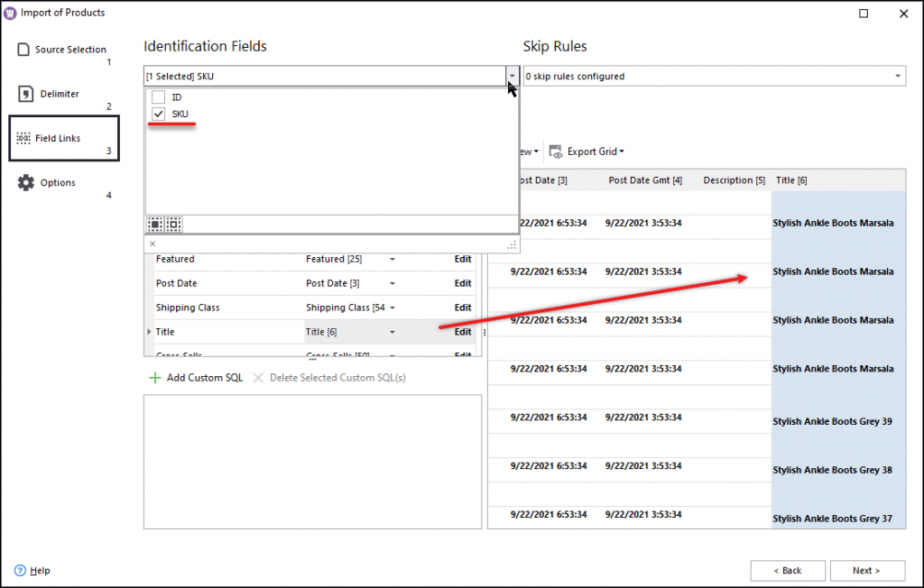924x588 pixels.
Task: Check the ID checkbox
Action: tap(159, 98)
